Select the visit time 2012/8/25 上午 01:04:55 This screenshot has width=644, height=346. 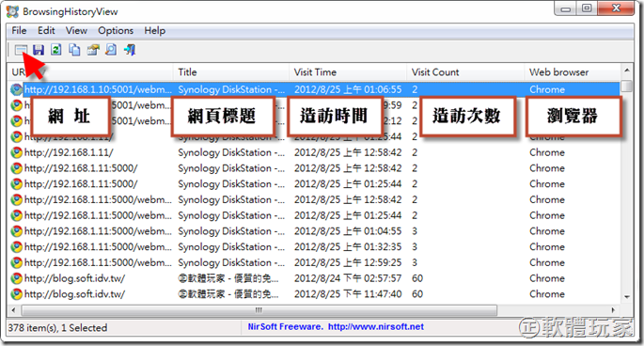click(348, 231)
